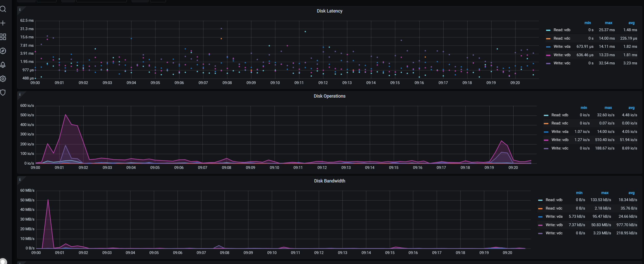The image size is (644, 264).
Task: Toggle the Write: vdc series in Disk Operations legend
Action: (x=560, y=148)
